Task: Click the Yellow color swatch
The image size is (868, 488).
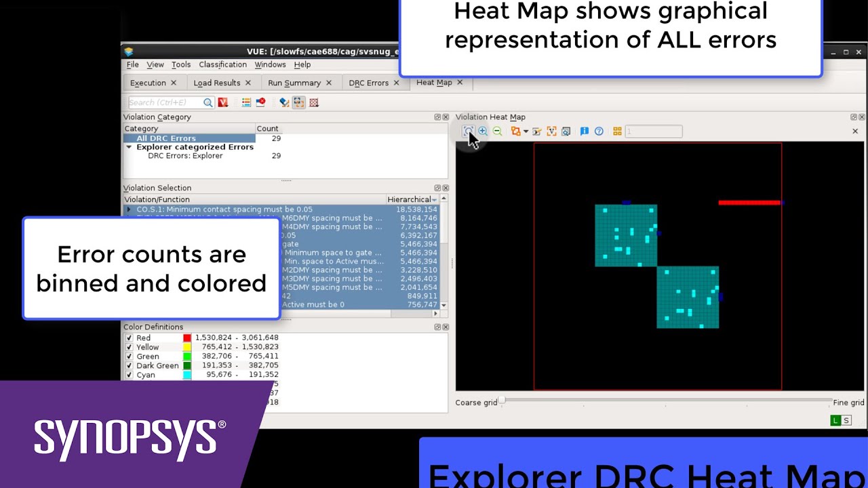Action: coord(187,347)
